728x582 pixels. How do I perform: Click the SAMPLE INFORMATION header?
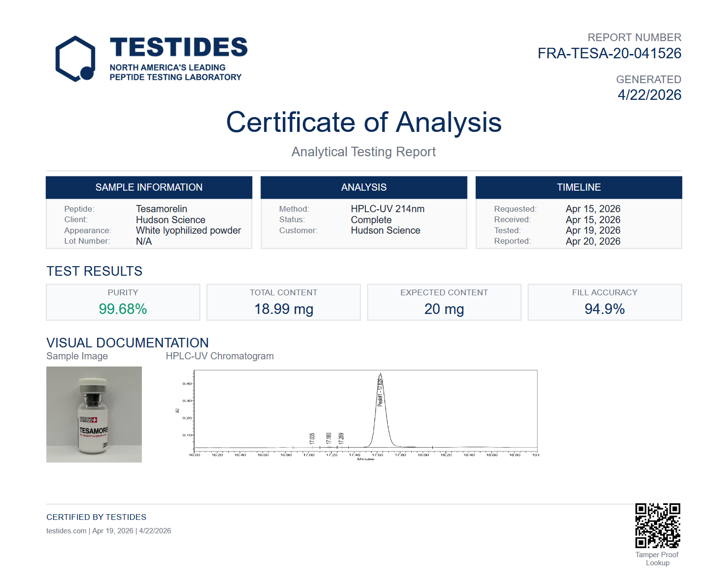point(149,187)
